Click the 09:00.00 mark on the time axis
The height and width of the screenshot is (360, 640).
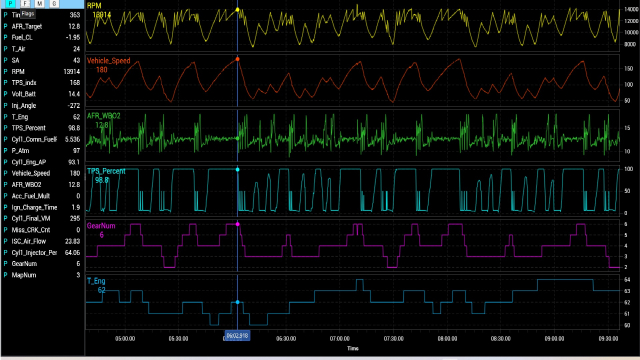click(554, 339)
